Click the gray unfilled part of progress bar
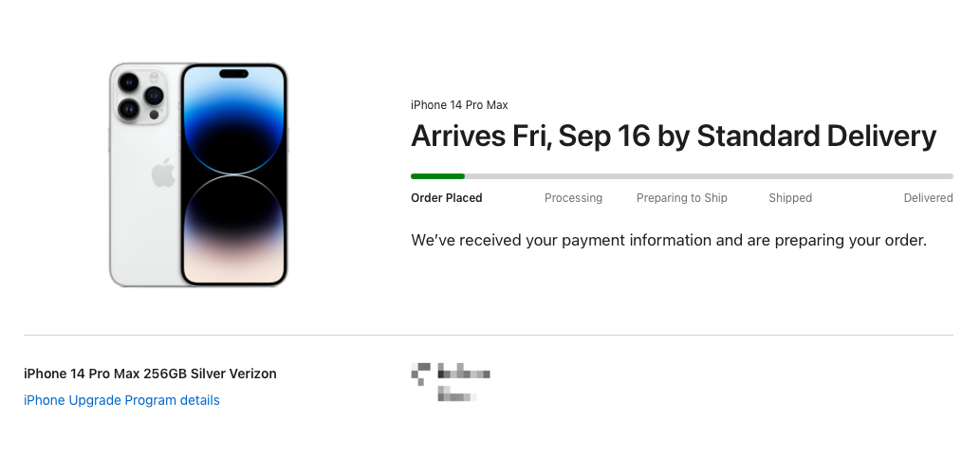This screenshot has height=456, width=980. pyautogui.click(x=709, y=176)
